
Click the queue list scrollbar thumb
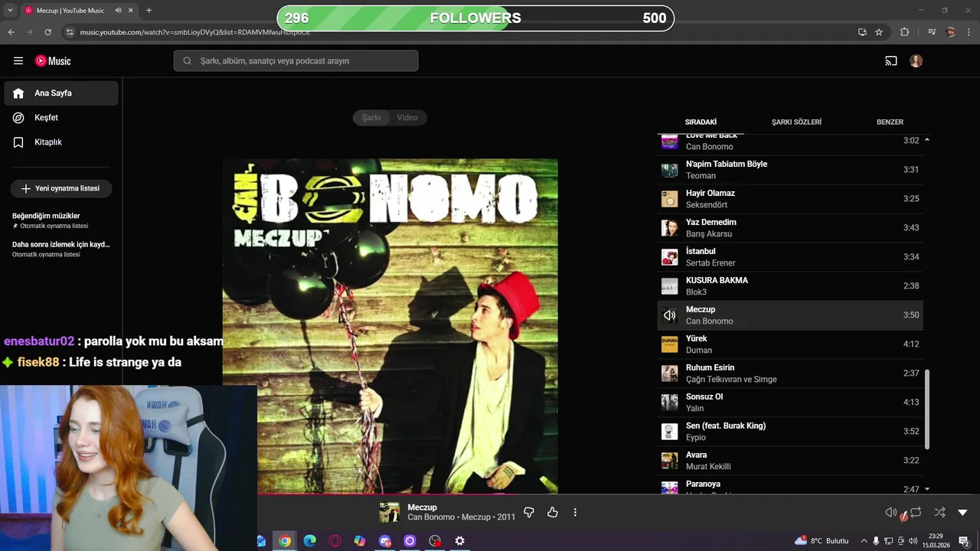point(927,409)
